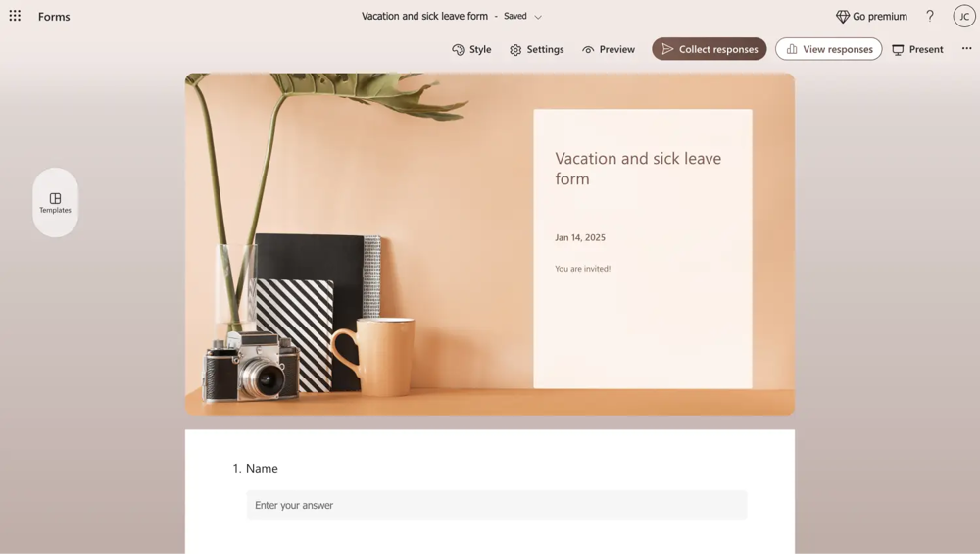Expand the Saved status dropdown chevron
The height and width of the screenshot is (554, 980).
pyautogui.click(x=538, y=17)
